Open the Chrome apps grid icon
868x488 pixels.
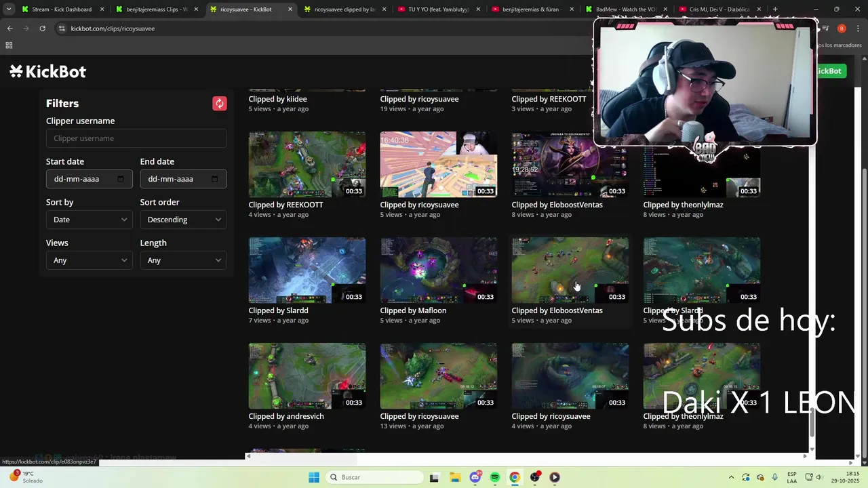pos(9,45)
